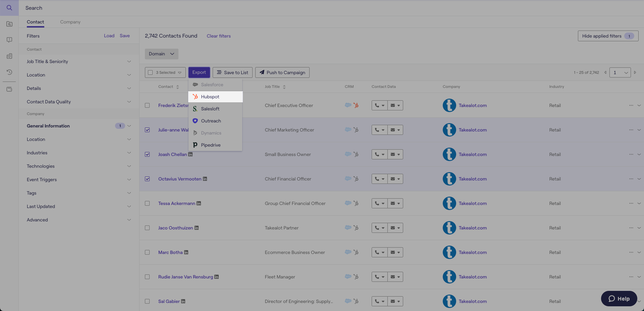This screenshot has height=311, width=644.
Task: Choose Hubspot from the Export menu
Action: [x=215, y=97]
